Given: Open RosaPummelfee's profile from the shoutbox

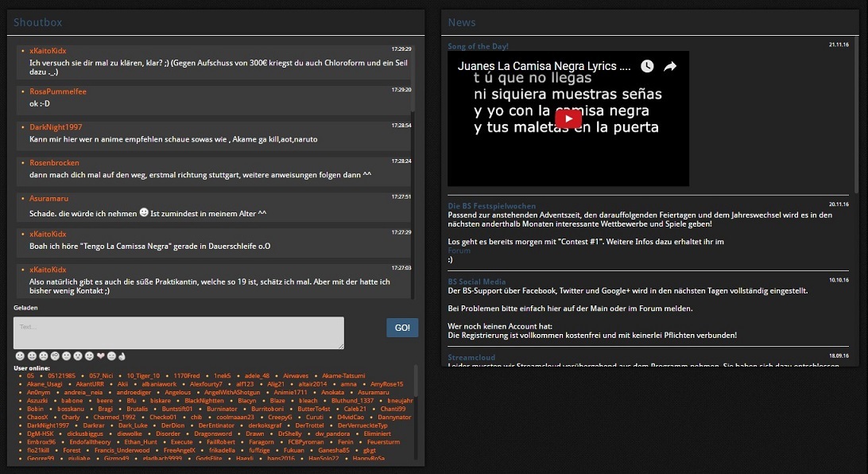Looking at the screenshot, I should point(58,91).
